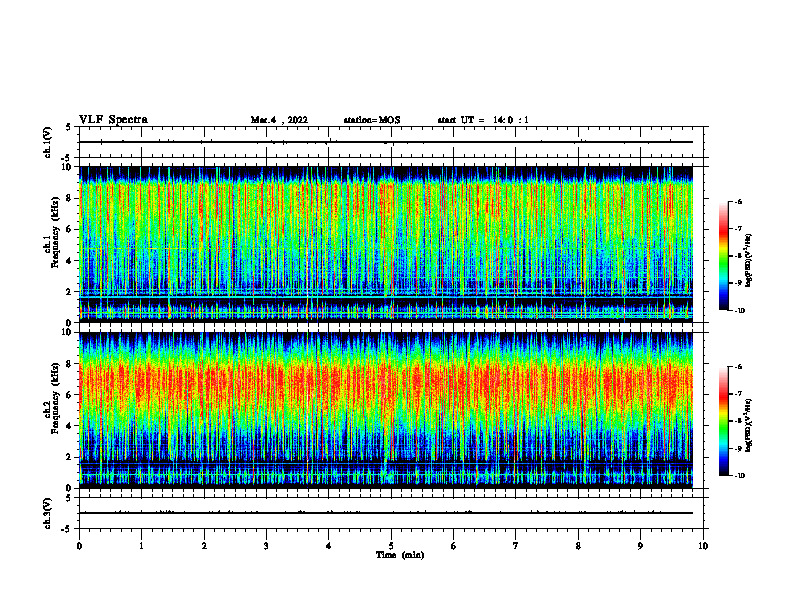Click time axis tick label "1"
792x612 pixels.
pyautogui.click(x=142, y=546)
